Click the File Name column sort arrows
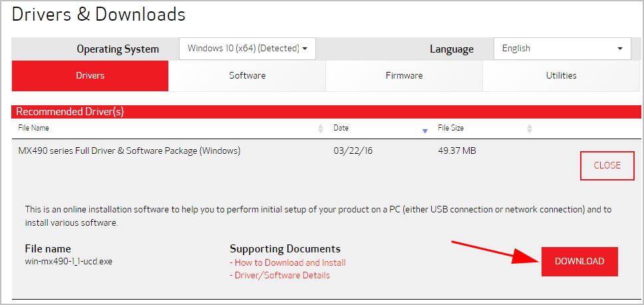This screenshot has width=644, height=305. point(321,129)
